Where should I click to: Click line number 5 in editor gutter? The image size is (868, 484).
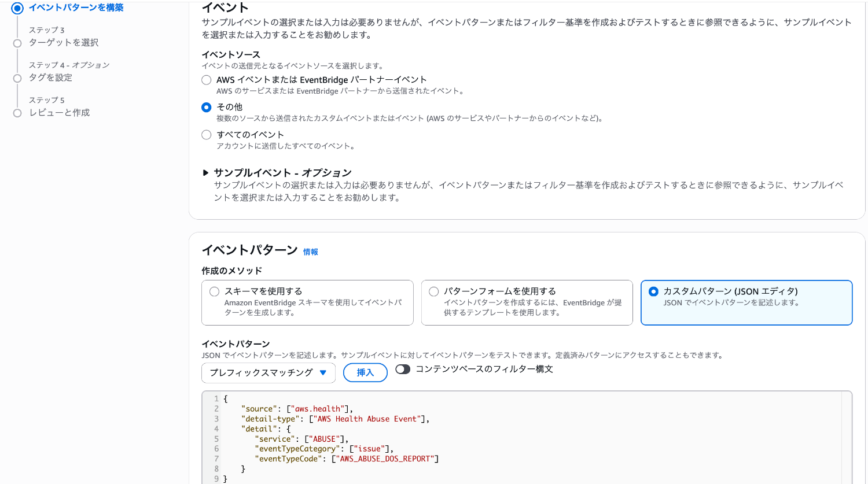[x=216, y=439]
